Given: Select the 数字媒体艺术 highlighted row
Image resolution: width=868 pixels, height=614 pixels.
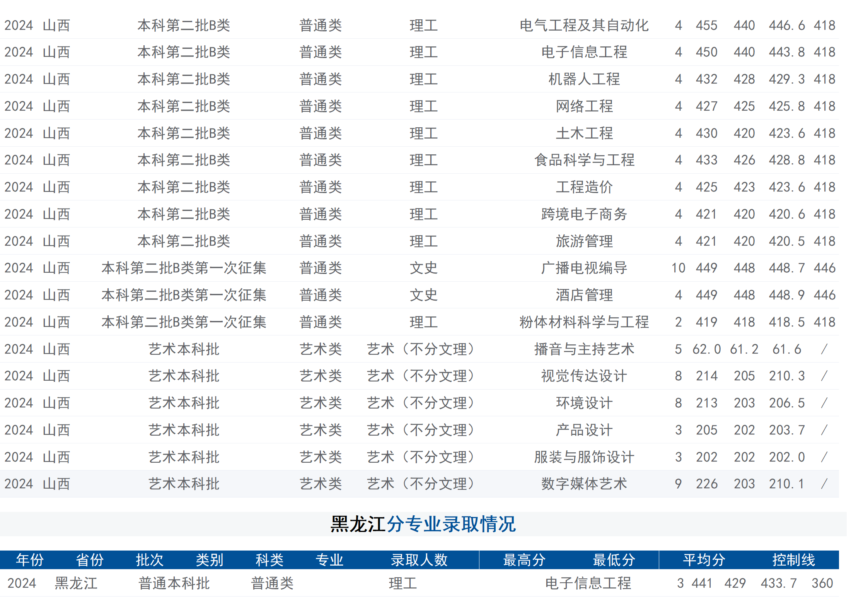Looking at the screenshot, I should click(x=585, y=483).
